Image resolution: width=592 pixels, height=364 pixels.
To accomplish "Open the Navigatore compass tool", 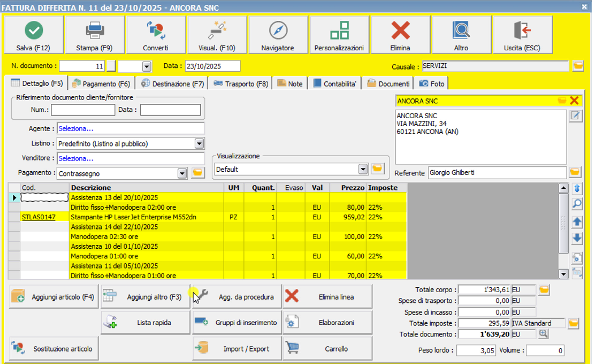I will 278,35.
